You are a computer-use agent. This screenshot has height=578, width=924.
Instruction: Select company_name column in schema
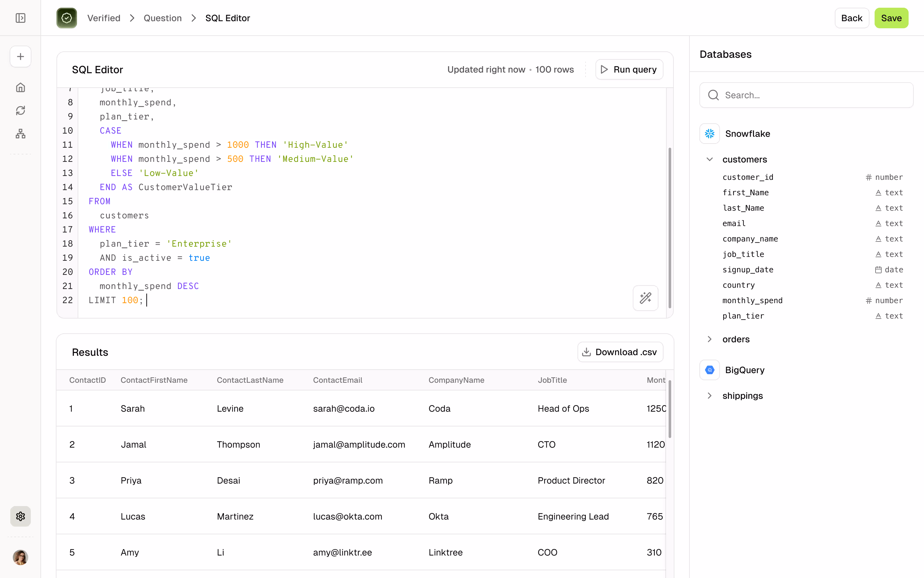[750, 239]
